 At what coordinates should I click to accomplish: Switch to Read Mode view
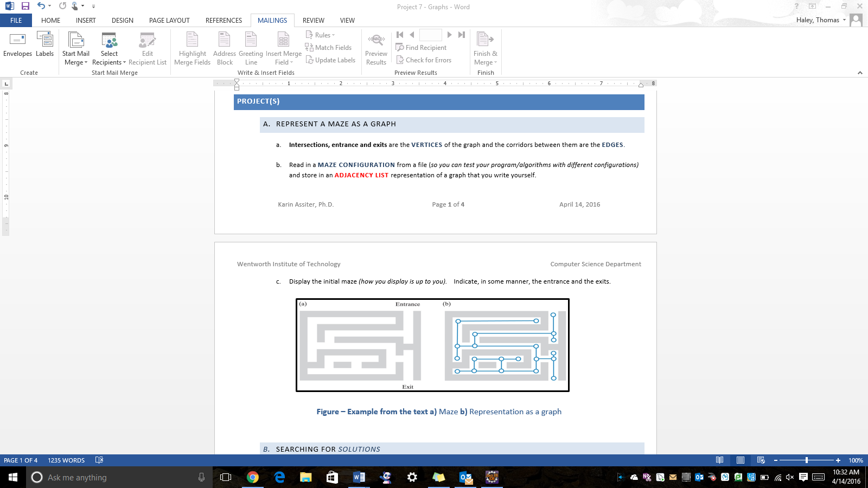click(720, 460)
